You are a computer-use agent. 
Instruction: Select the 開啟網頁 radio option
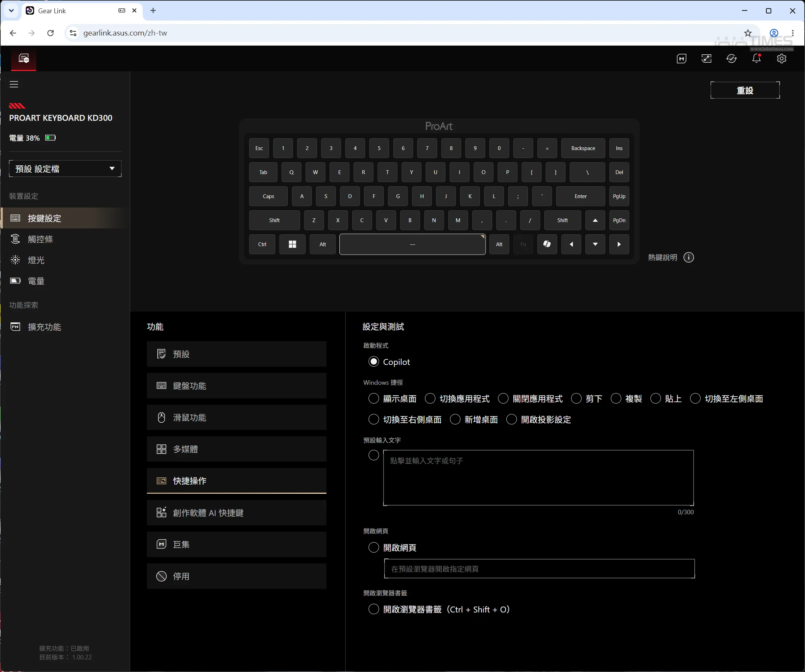tap(373, 547)
